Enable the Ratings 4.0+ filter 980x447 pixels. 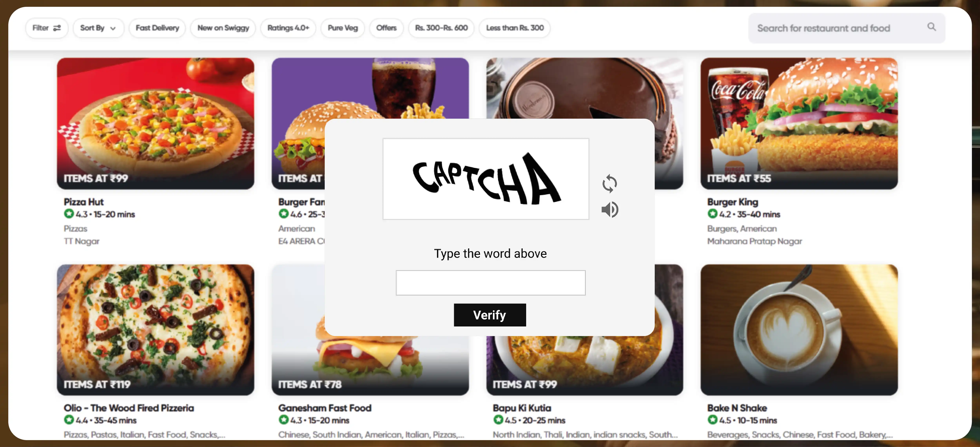288,28
